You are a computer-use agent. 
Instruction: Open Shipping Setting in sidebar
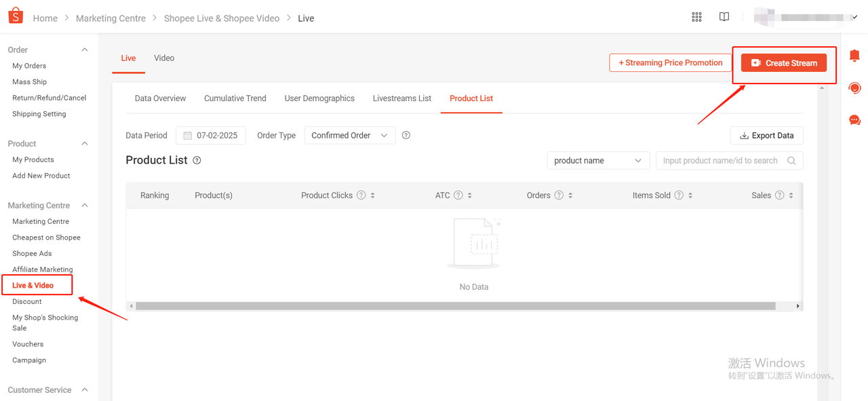pos(39,114)
